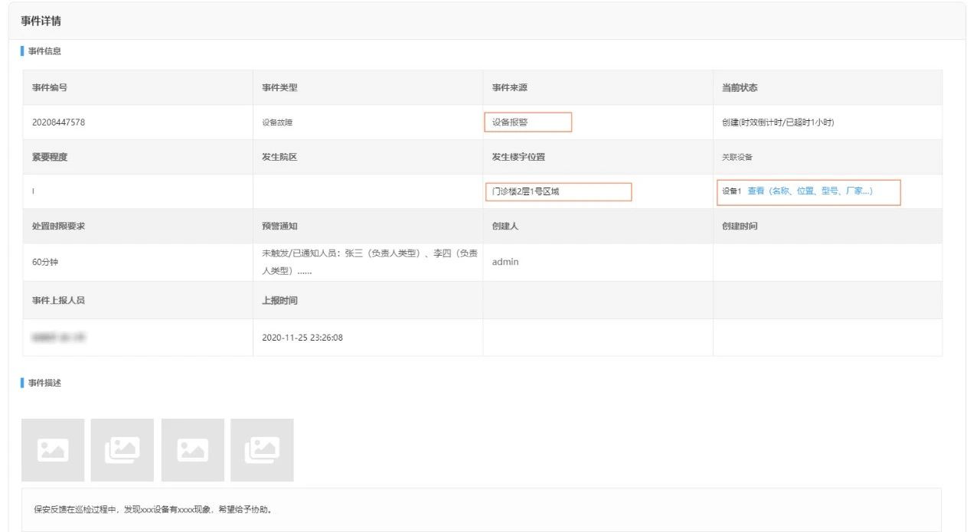Image resolution: width=980 pixels, height=532 pixels.
Task: Click the event number 20208447578
Action: pyautogui.click(x=59, y=122)
